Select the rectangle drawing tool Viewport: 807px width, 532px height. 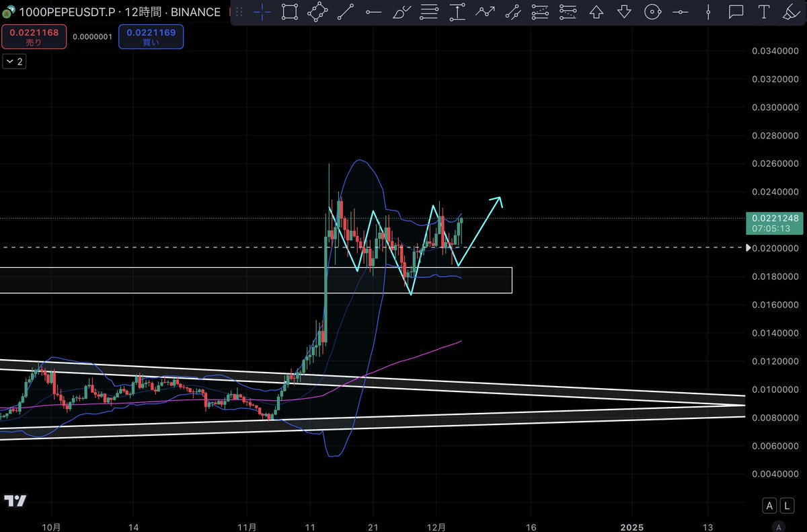[290, 12]
